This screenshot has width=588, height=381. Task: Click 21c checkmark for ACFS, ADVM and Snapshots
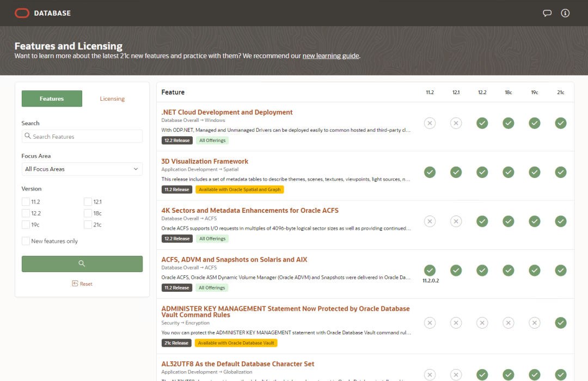tap(561, 271)
